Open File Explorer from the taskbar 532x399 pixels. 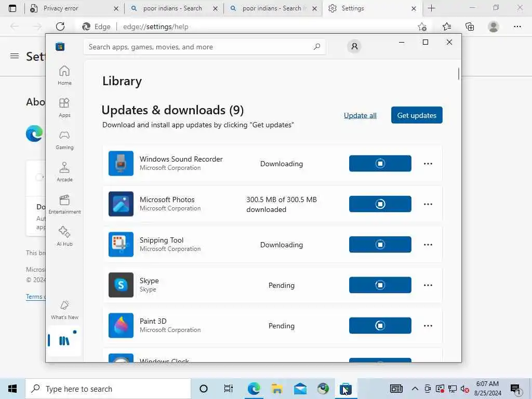pos(277,389)
